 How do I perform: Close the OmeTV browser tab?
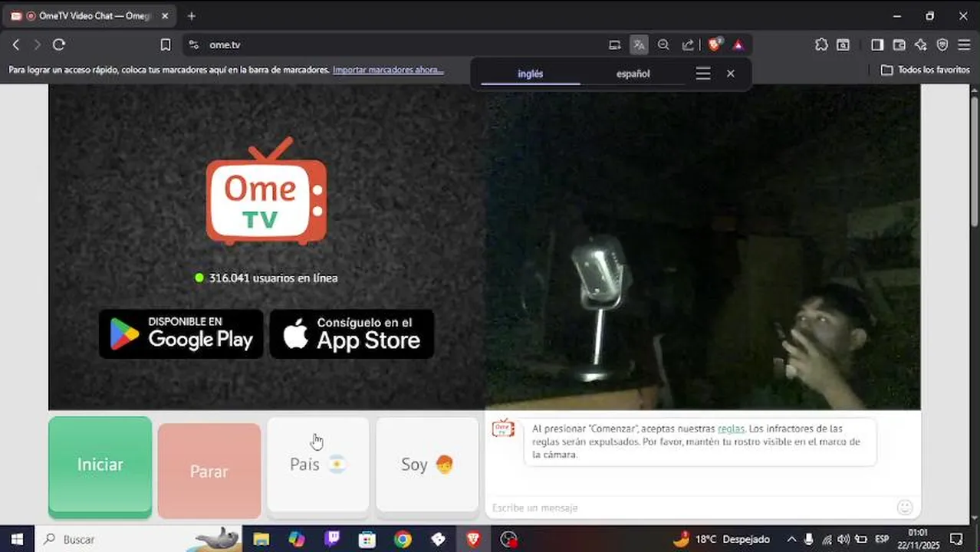tap(165, 15)
